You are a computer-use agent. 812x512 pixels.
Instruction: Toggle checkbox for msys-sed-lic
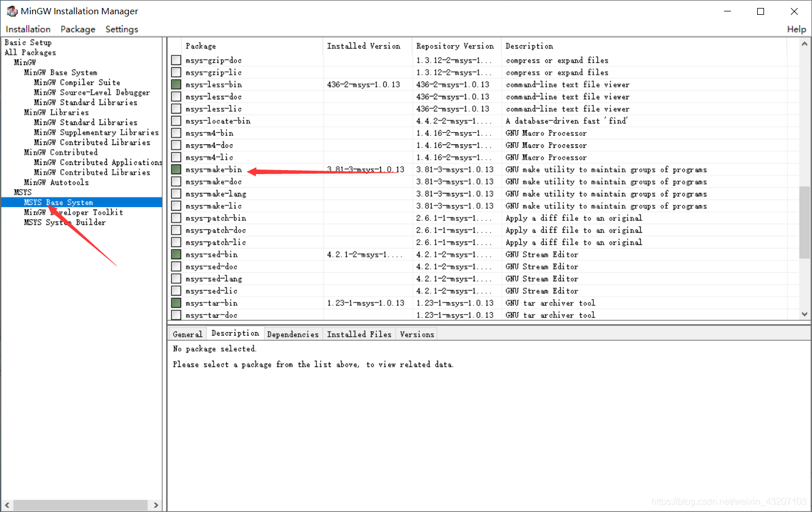(x=176, y=291)
